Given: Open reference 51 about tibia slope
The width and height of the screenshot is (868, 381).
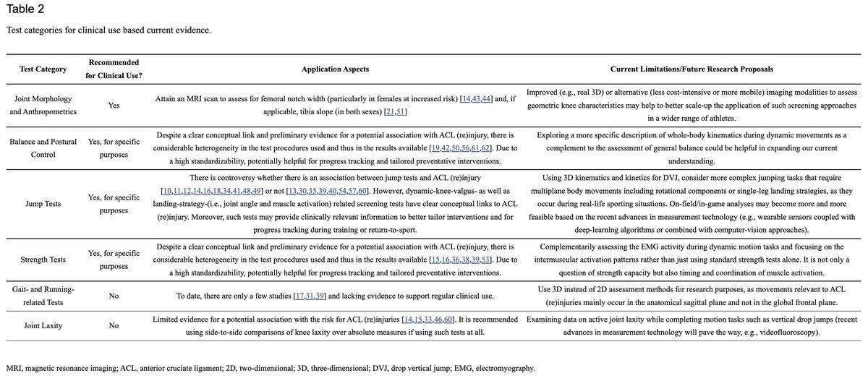Looking at the screenshot, I should 400,112.
